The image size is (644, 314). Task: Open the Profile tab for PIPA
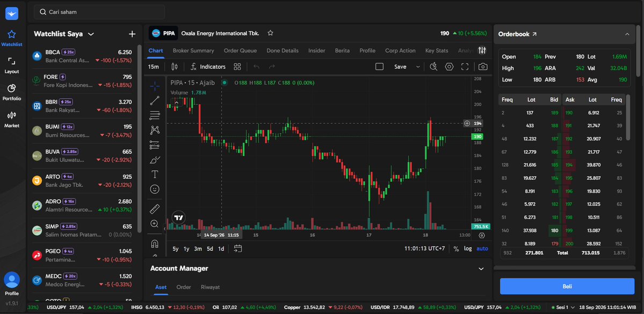367,50
